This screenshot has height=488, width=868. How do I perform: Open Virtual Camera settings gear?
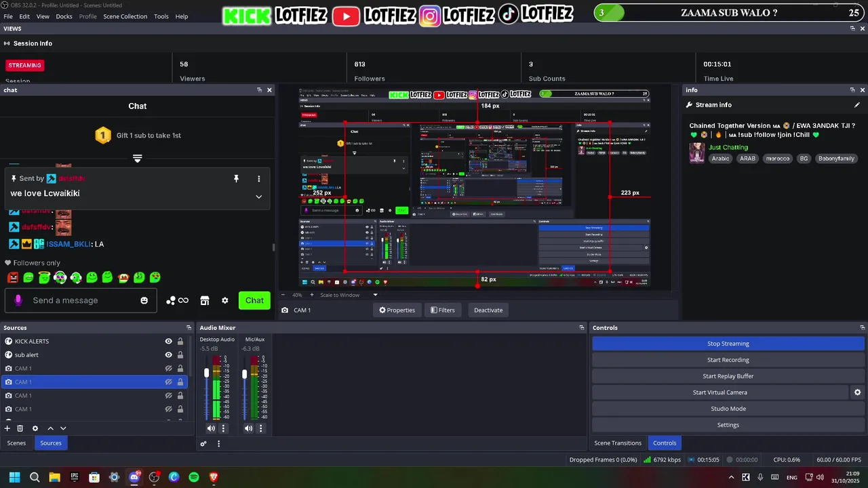pyautogui.click(x=857, y=392)
